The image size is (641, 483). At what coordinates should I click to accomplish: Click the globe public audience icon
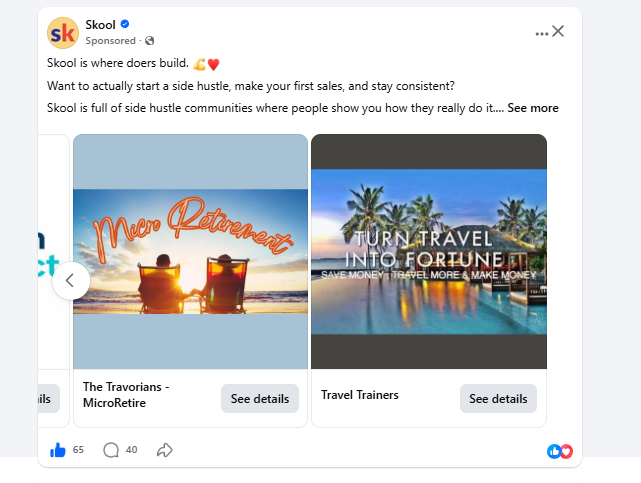(150, 40)
